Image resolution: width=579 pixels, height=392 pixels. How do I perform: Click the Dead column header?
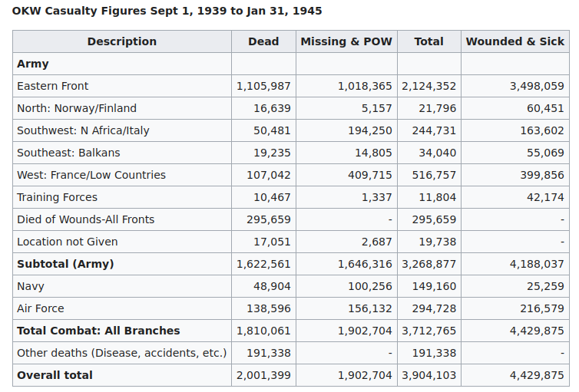[263, 41]
